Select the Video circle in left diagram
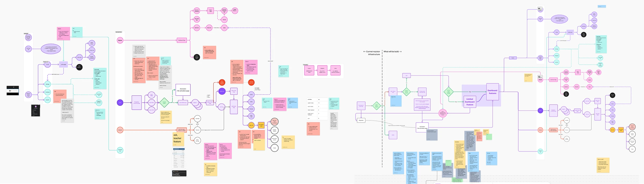The image size is (644, 184). [x=251, y=102]
